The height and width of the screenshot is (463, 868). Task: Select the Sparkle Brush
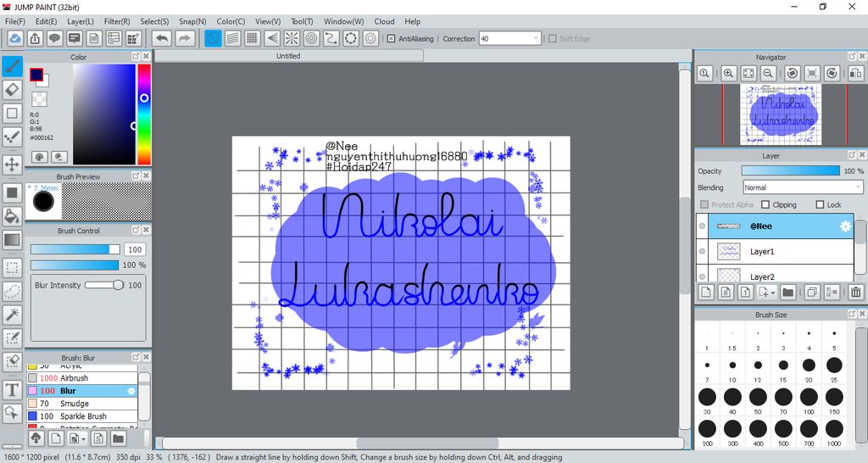tap(82, 416)
